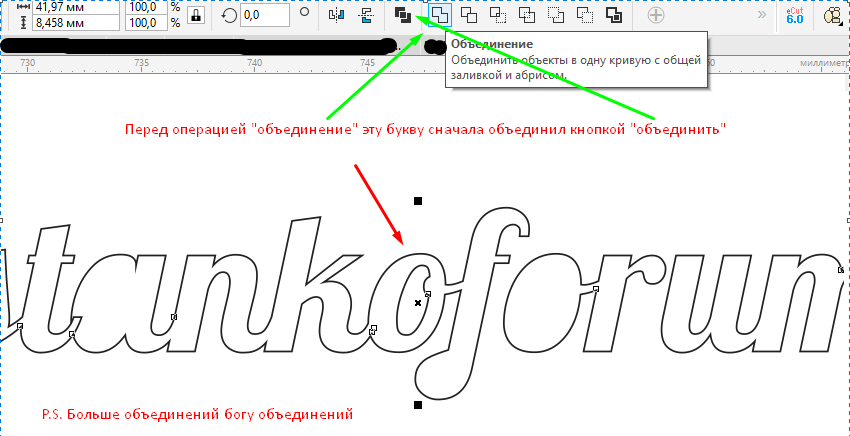The image size is (850, 436).
Task: Select the Trim shaping icon
Action: 468,15
